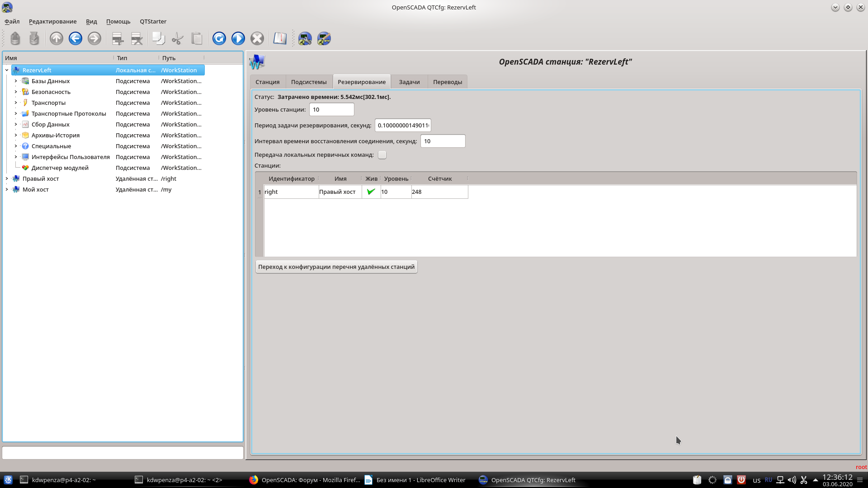Collapse the RezervLeft root node
The image size is (868, 488).
pos(7,70)
